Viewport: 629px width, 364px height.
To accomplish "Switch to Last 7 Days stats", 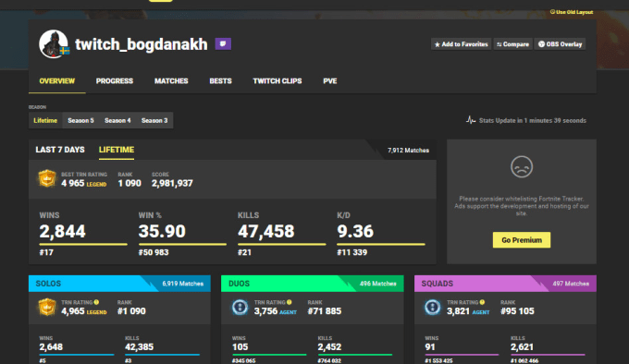I will (60, 150).
